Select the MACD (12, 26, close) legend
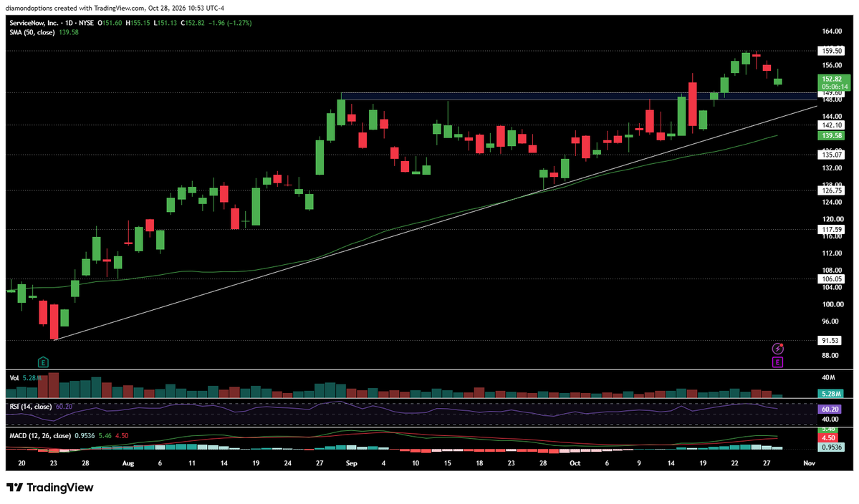This screenshot has height=504, width=859. point(40,435)
